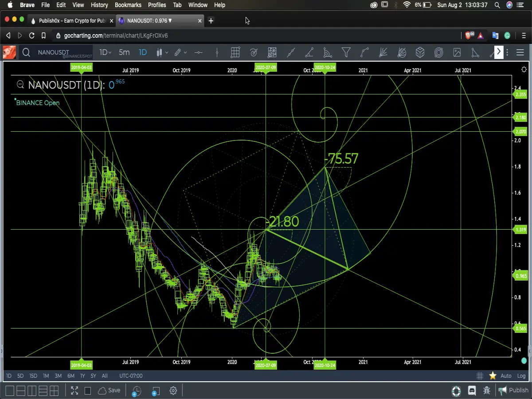
Task: Open the hamburger menu in the chart toolbar
Action: [x=520, y=52]
